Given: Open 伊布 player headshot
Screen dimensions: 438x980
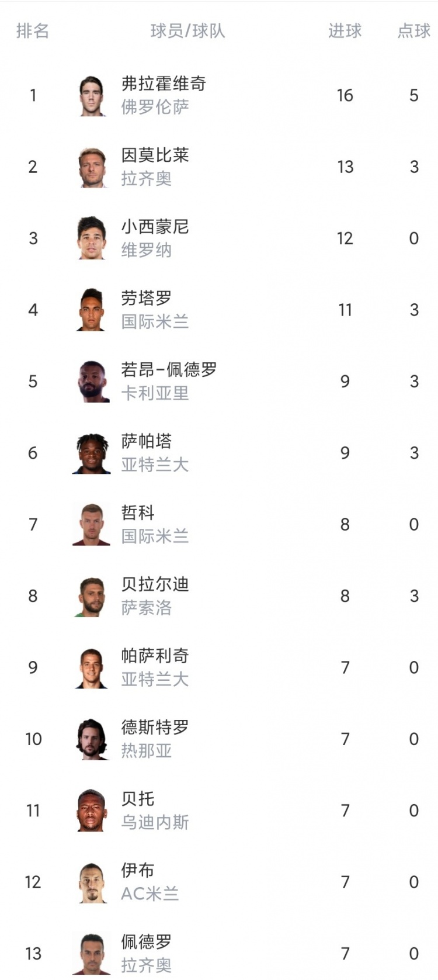Looking at the screenshot, I should (x=92, y=882).
